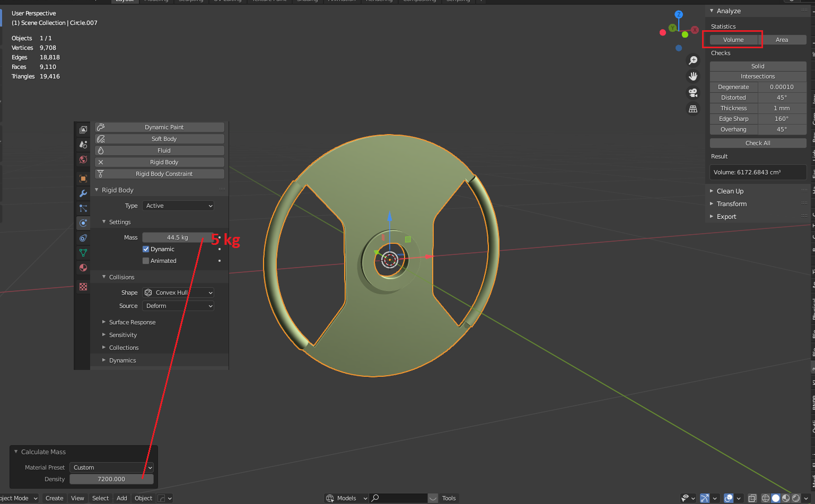Open the collision Source dropdown

tap(178, 306)
